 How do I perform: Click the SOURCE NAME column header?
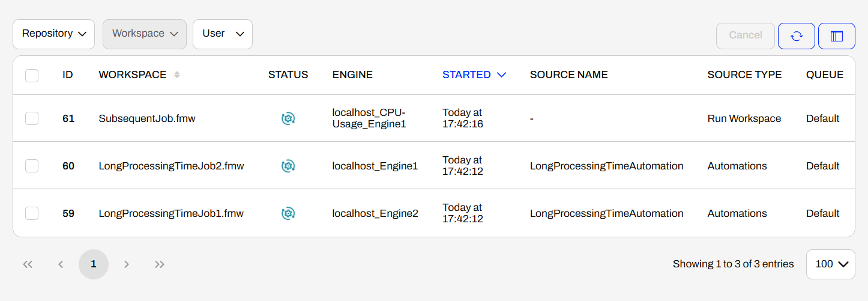click(569, 75)
